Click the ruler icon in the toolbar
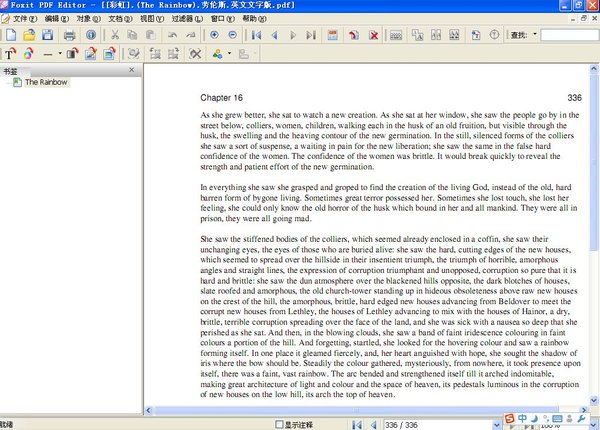Image resolution: width=600 pixels, height=430 pixels. coord(396,35)
